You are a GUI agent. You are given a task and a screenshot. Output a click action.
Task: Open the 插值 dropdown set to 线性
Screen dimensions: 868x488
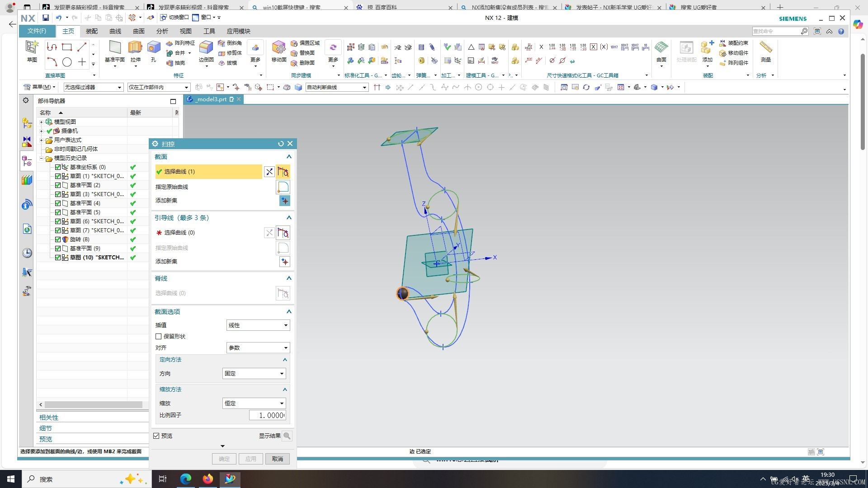[258, 325]
